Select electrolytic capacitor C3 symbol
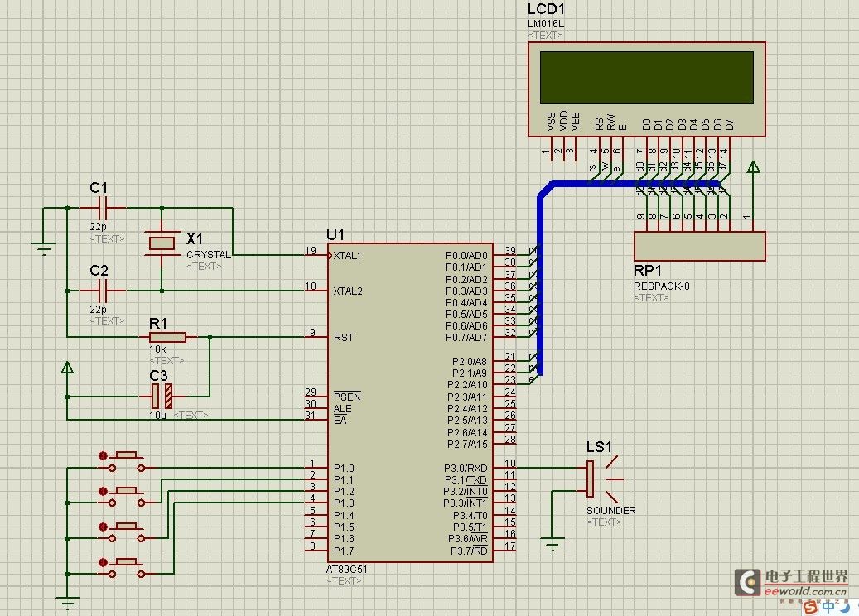Viewport: 859px width, 616px height. point(162,396)
